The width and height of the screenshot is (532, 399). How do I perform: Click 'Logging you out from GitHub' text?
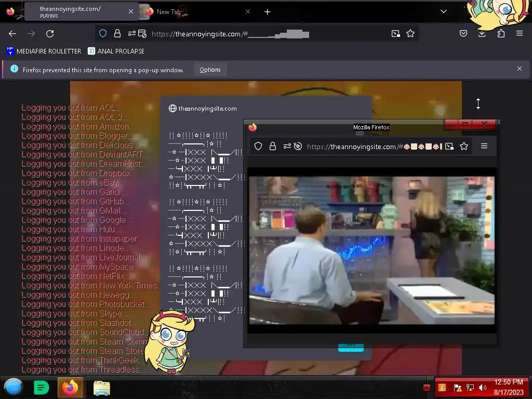tap(76, 201)
